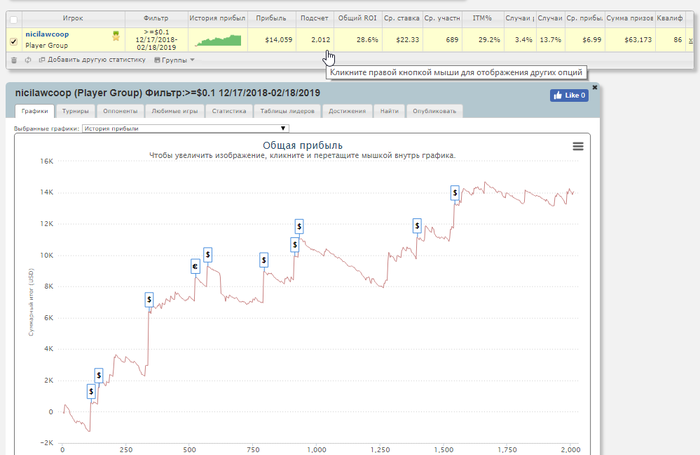Open the Любимые игры tab
Screen dimensions: 700x455
[175, 111]
